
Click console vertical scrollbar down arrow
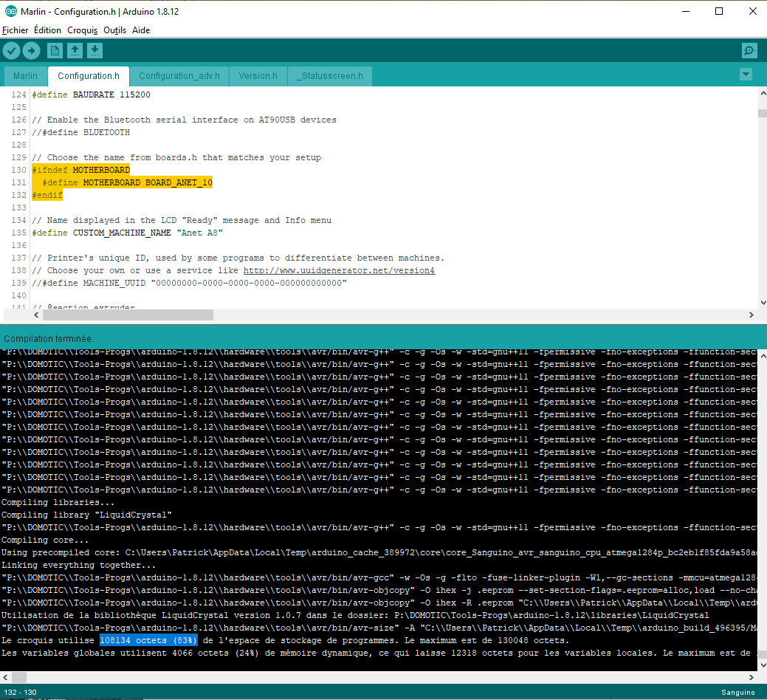click(763, 665)
